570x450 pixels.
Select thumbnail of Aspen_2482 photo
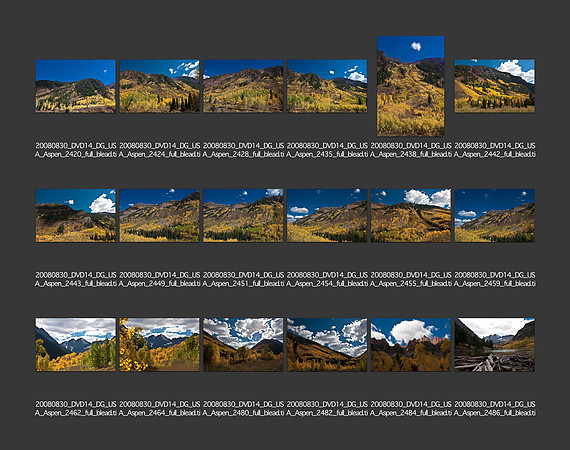(x=327, y=345)
